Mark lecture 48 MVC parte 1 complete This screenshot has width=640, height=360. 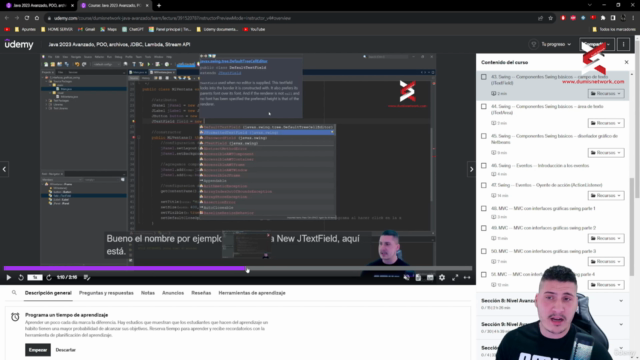click(x=484, y=209)
